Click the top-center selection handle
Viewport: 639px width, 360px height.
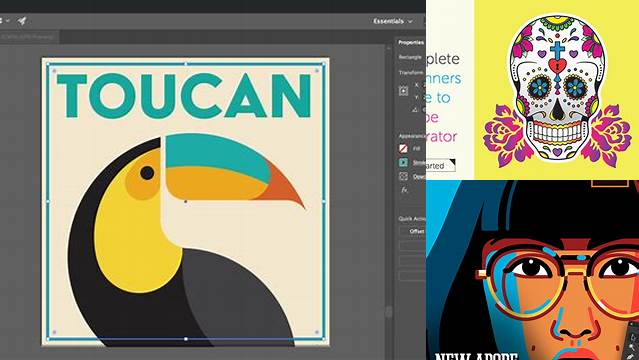click(186, 64)
